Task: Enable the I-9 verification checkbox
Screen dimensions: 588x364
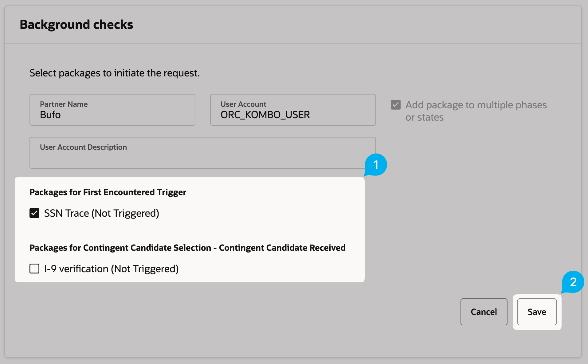Action: click(34, 269)
